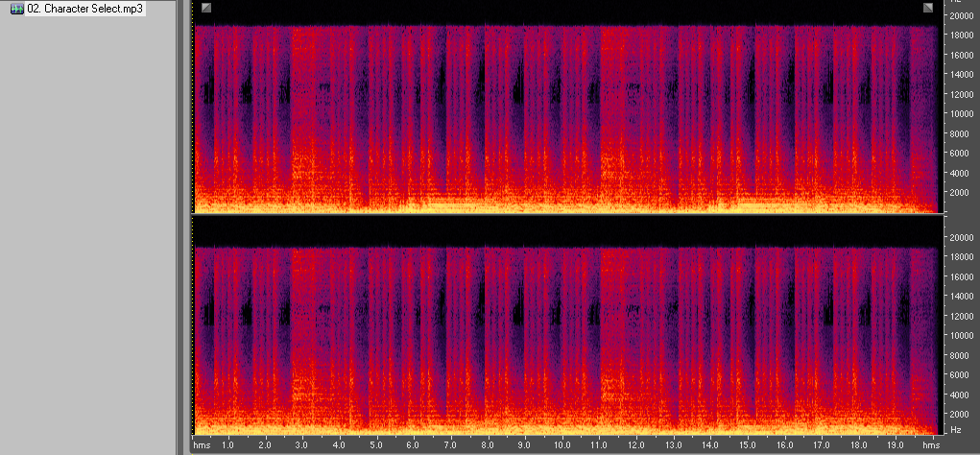Click the fade-out handle on the spectrogram

[928, 8]
